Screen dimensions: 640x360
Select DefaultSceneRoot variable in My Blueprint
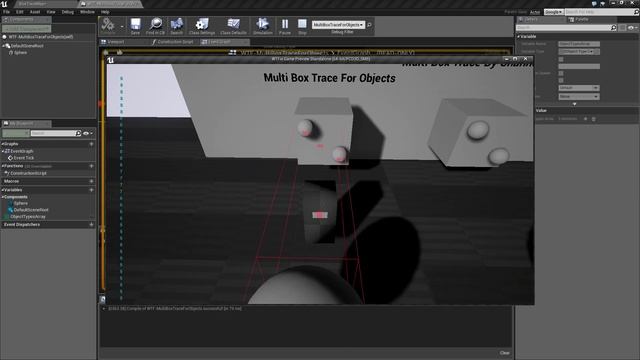31,210
